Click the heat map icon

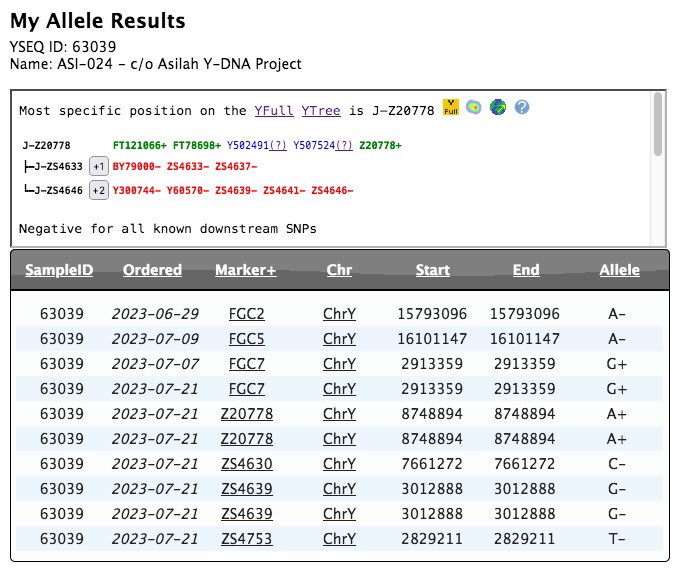[x=474, y=107]
